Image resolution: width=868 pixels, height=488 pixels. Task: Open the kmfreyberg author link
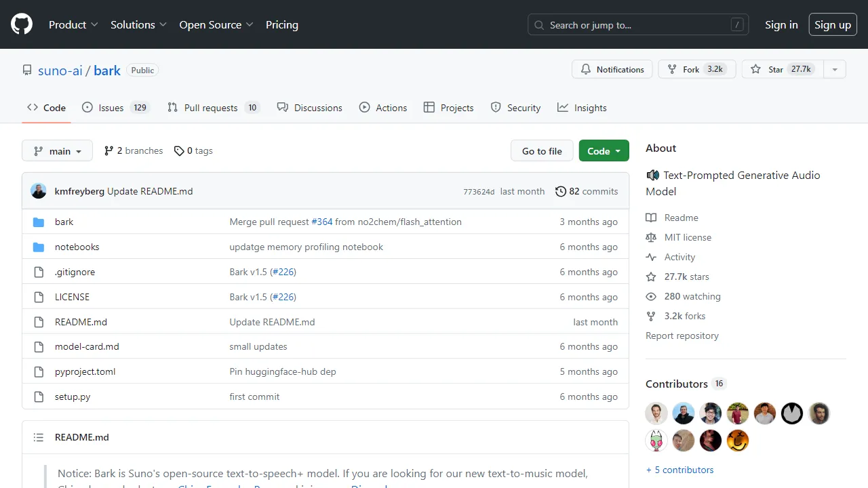pyautogui.click(x=79, y=191)
